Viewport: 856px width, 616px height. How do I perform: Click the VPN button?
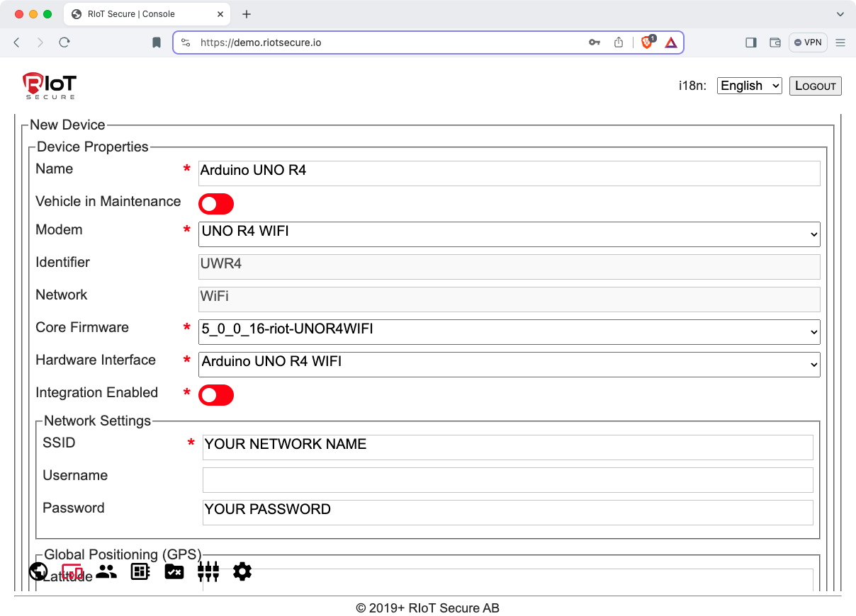(x=808, y=42)
